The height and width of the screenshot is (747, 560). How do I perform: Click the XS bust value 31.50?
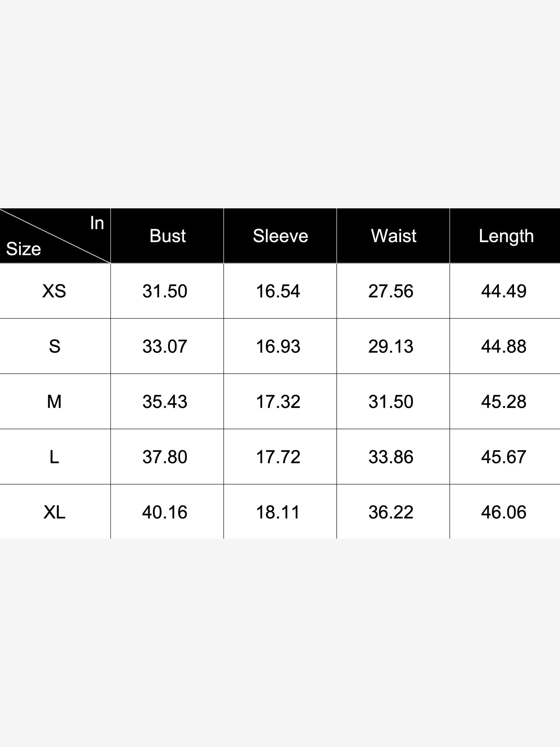[165, 291]
